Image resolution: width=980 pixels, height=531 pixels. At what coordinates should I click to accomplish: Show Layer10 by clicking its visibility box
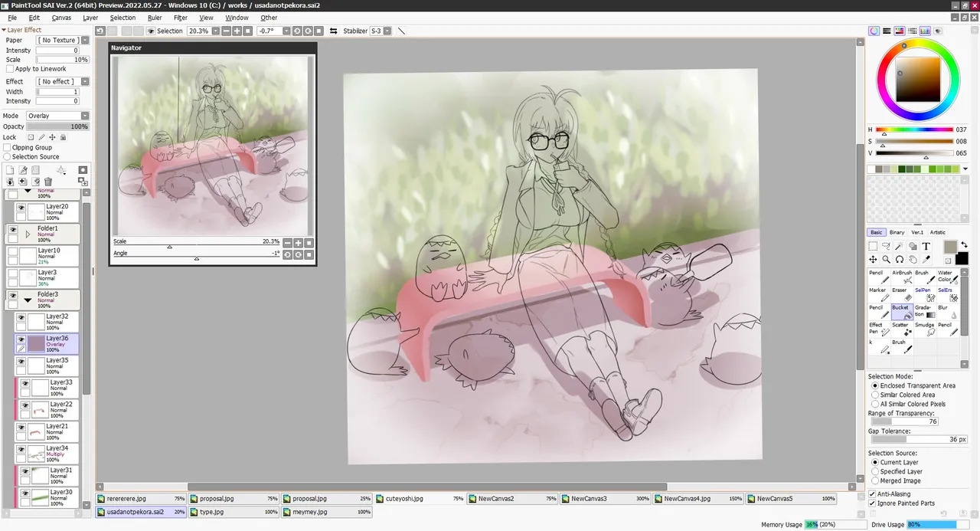point(13,251)
